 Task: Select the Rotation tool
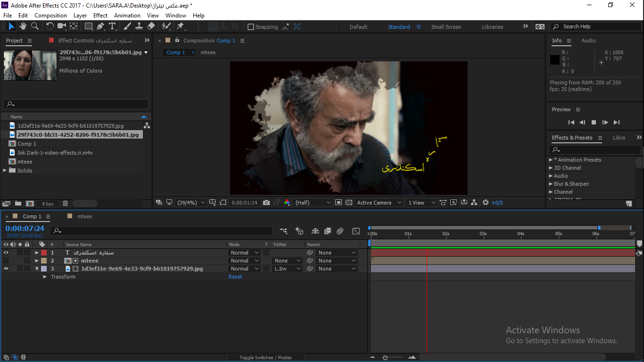click(x=50, y=26)
